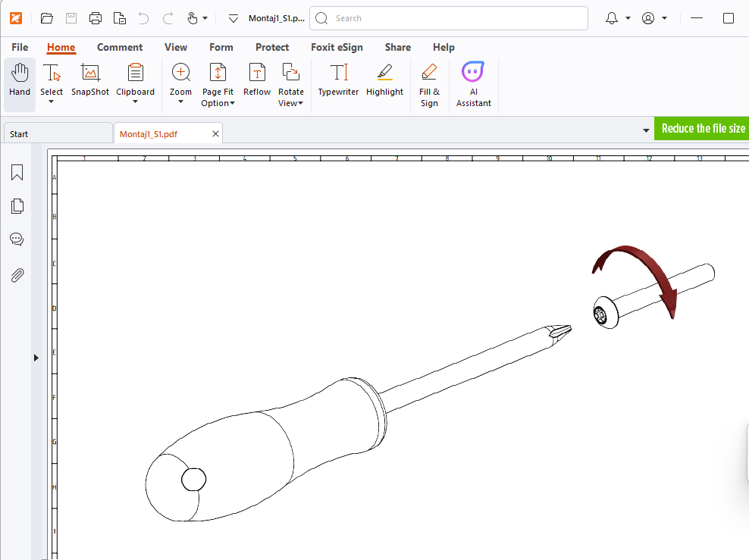Click the touch mode hand icon
The image size is (749, 560).
click(x=192, y=18)
